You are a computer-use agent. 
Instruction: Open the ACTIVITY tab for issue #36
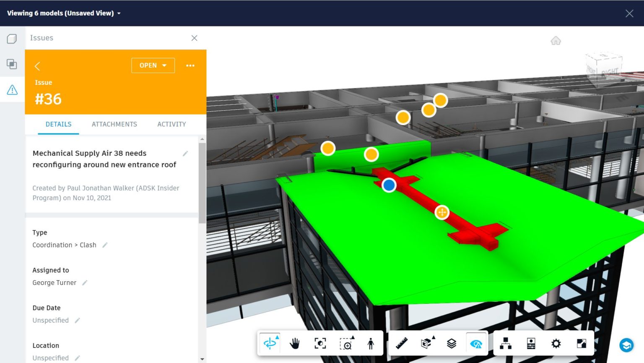(171, 124)
